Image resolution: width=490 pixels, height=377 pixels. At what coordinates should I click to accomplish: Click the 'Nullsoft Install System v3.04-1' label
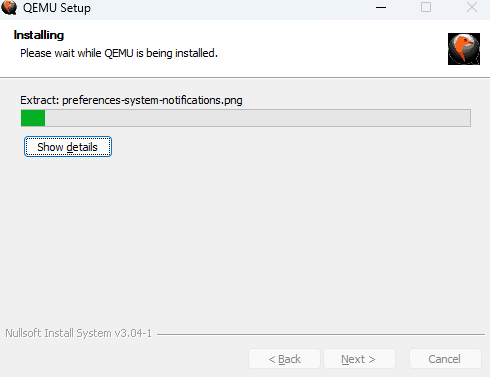coord(78,333)
